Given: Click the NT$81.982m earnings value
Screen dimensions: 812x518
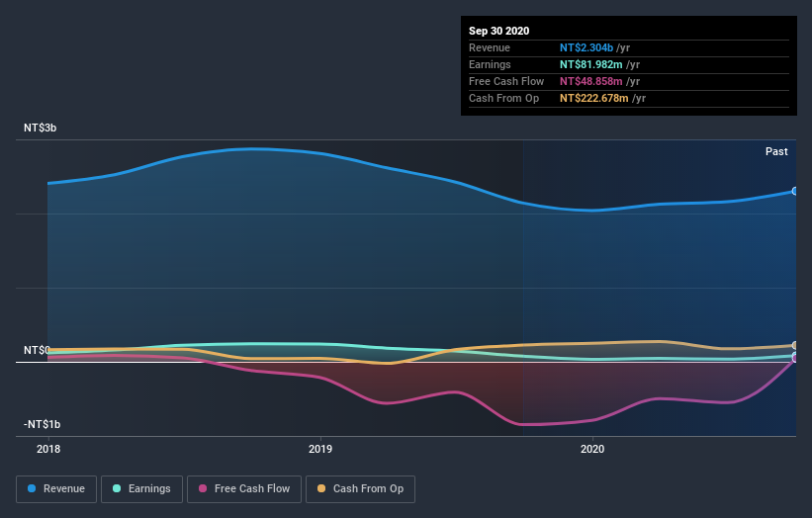Looking at the screenshot, I should (x=590, y=64).
